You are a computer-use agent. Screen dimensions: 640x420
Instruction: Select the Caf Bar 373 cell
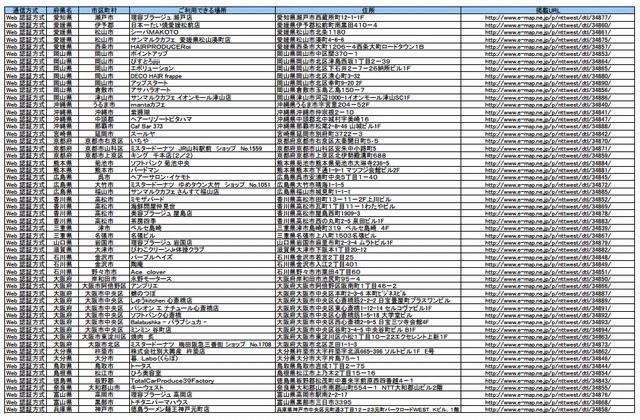click(x=202, y=127)
